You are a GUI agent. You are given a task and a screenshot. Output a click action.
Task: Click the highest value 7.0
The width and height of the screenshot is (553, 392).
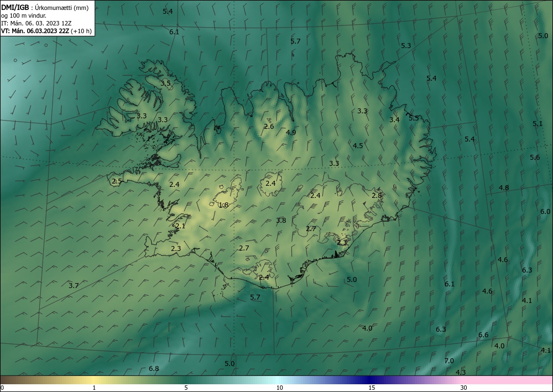[x=449, y=361]
